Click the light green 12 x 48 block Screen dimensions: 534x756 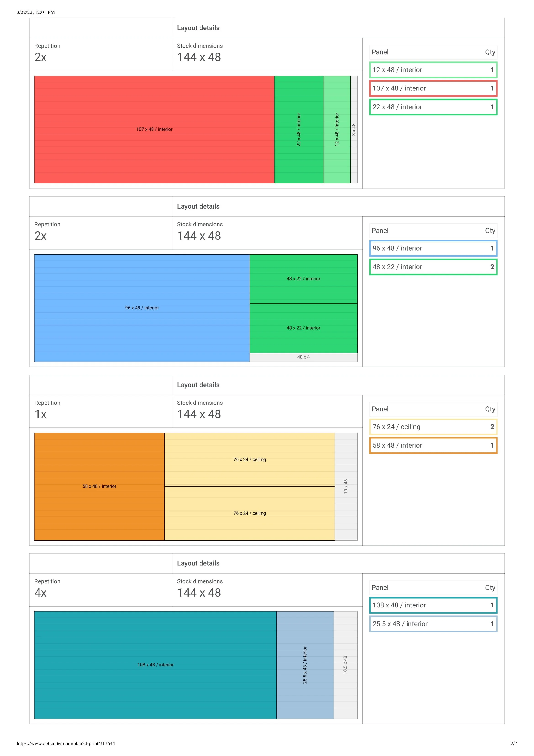(337, 129)
